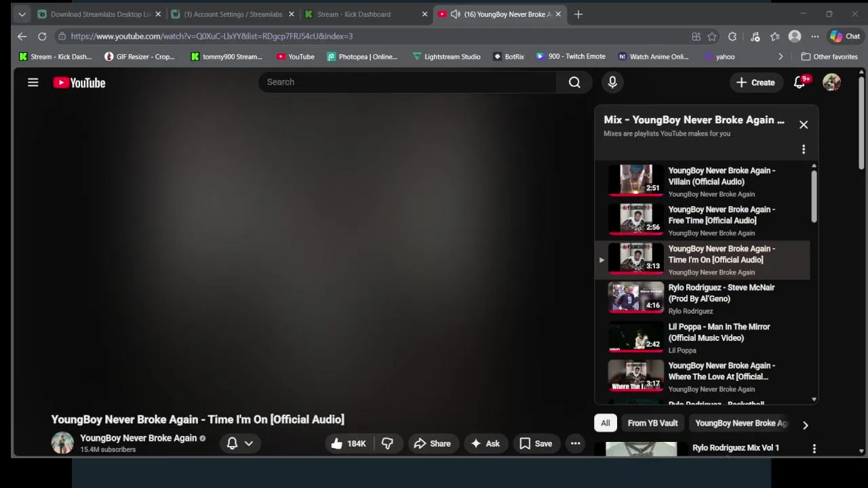Image resolution: width=868 pixels, height=488 pixels.
Task: Open more actions ellipsis under video
Action: coord(575,443)
